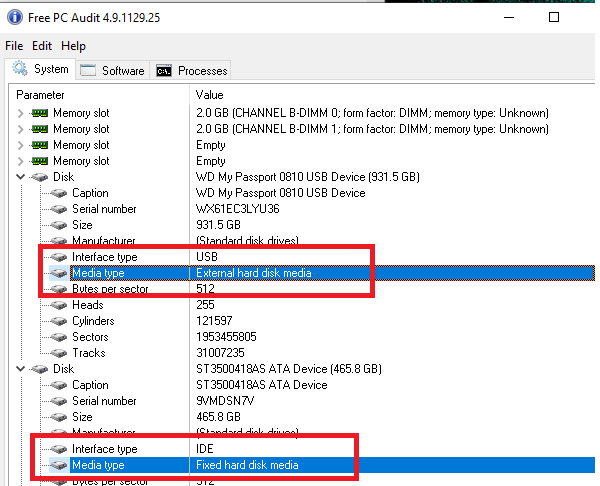Select the Cylinders row

pos(302,321)
